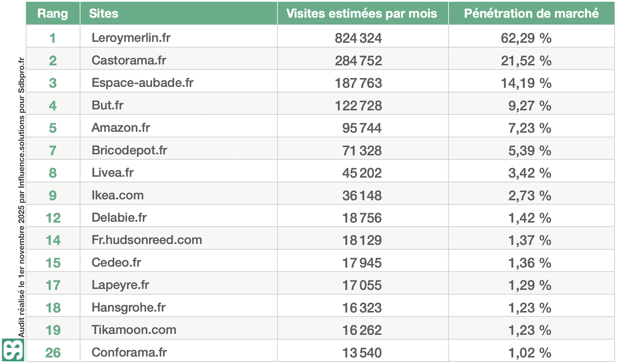617x364 pixels.
Task: Click the "Rang" column header
Action: tap(53, 13)
